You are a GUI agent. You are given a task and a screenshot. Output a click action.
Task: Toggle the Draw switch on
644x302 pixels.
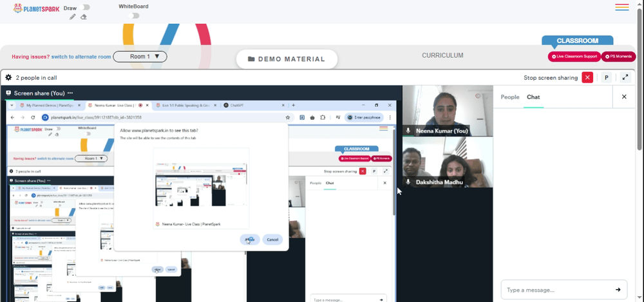click(86, 7)
